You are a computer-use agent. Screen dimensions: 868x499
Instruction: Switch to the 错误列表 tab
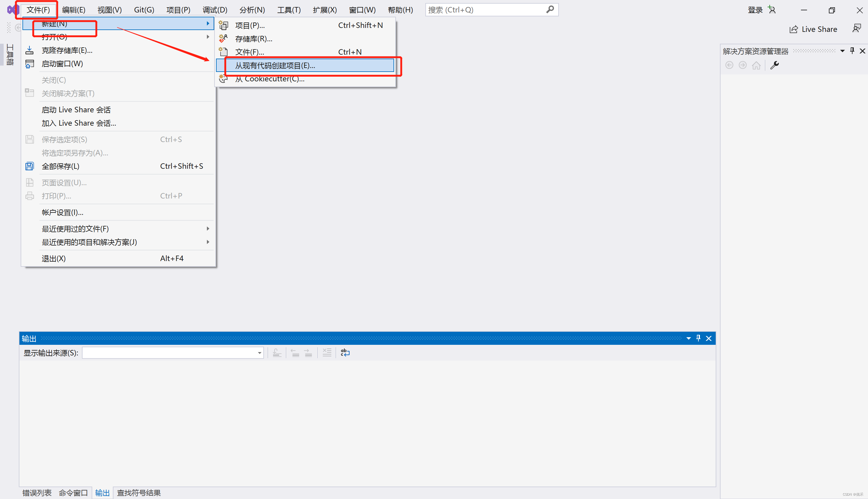[37, 493]
